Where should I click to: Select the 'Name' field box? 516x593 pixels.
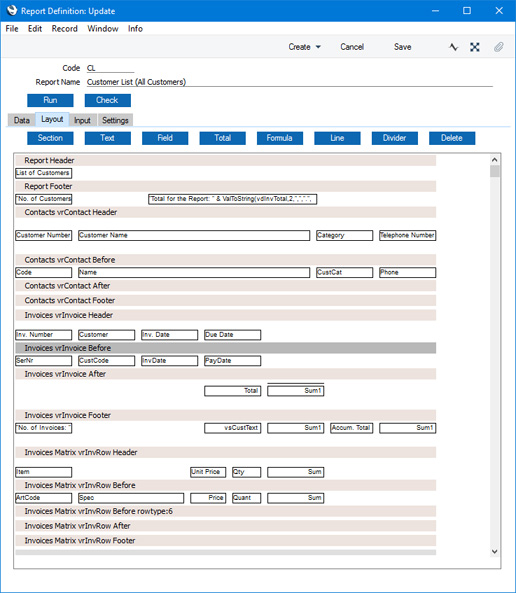pyautogui.click(x=194, y=273)
